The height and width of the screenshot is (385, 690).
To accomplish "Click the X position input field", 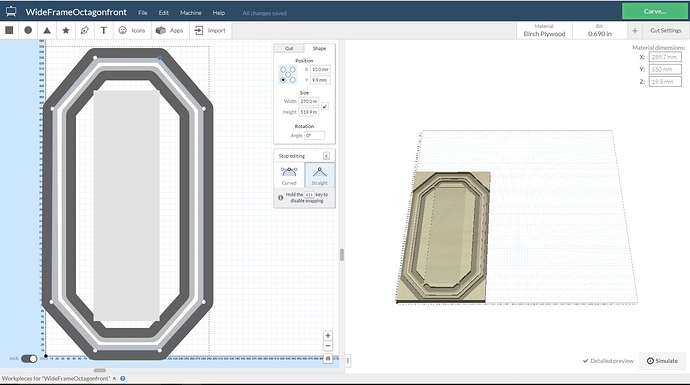I will pos(320,70).
